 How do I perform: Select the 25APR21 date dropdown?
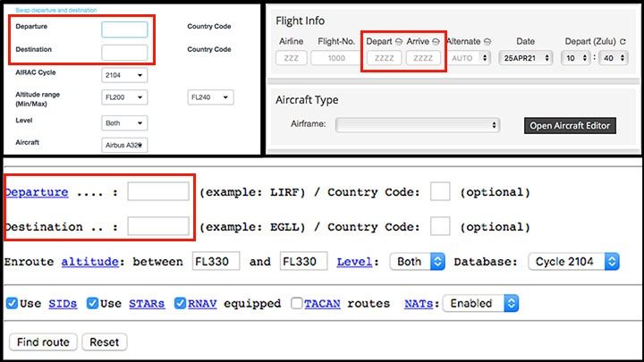pos(518,58)
